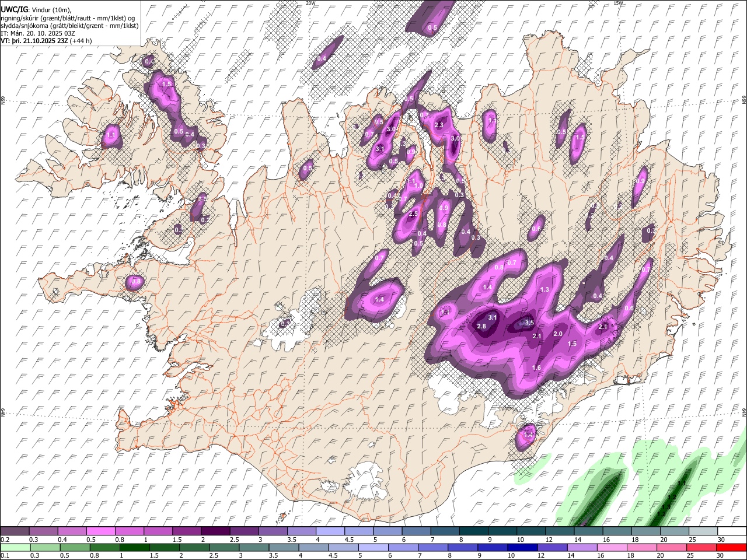Click the snow legend description "slydda/snjókoma (grátt/bleikt/grænt"

tap(51, 26)
